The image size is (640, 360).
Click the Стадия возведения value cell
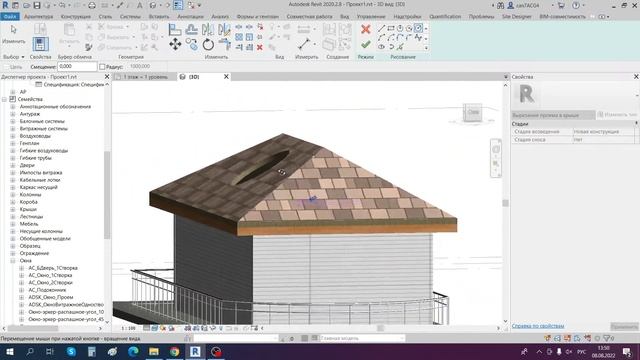point(603,132)
